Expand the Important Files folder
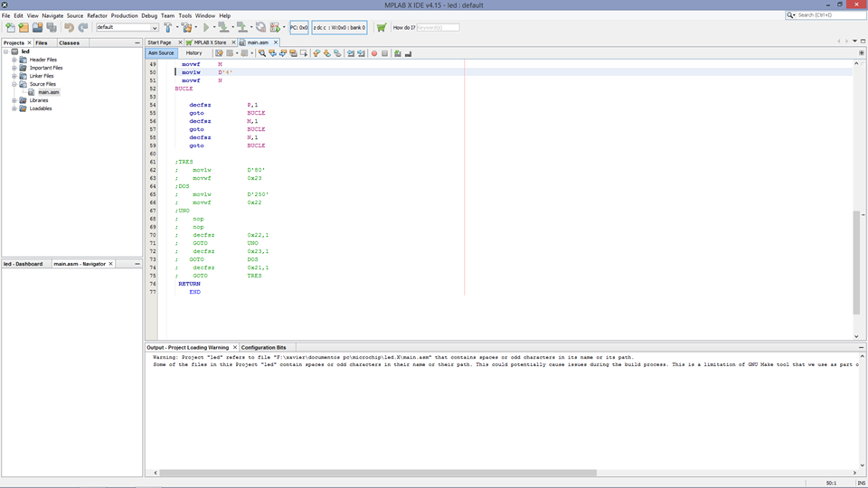Screen dimensions: 868x488 click(14, 68)
